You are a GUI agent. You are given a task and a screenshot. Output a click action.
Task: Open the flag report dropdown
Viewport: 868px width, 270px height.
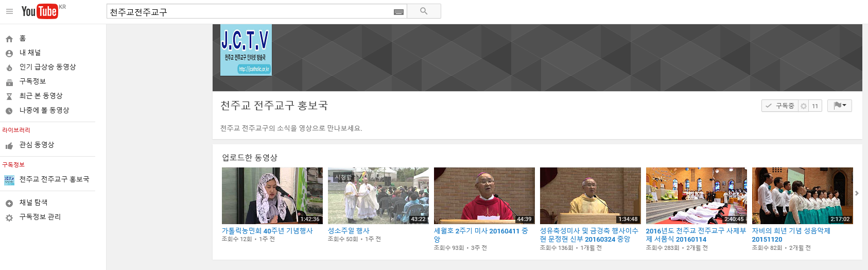[840, 105]
